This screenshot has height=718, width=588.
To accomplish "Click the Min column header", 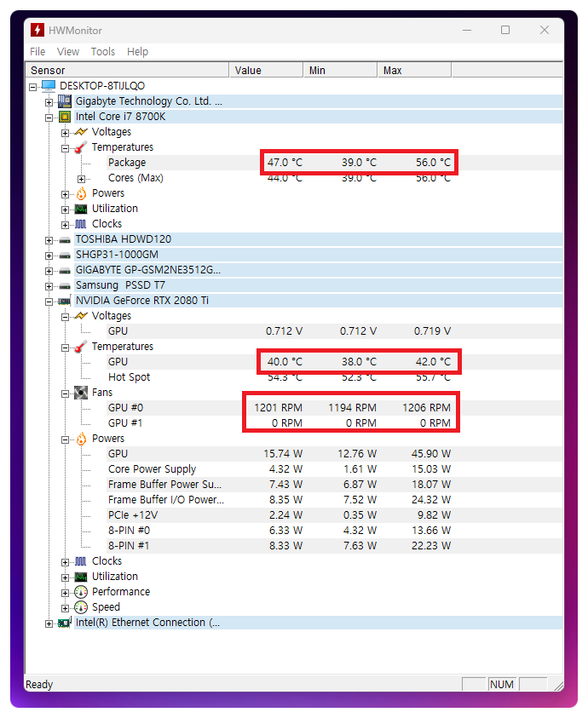I will point(340,70).
